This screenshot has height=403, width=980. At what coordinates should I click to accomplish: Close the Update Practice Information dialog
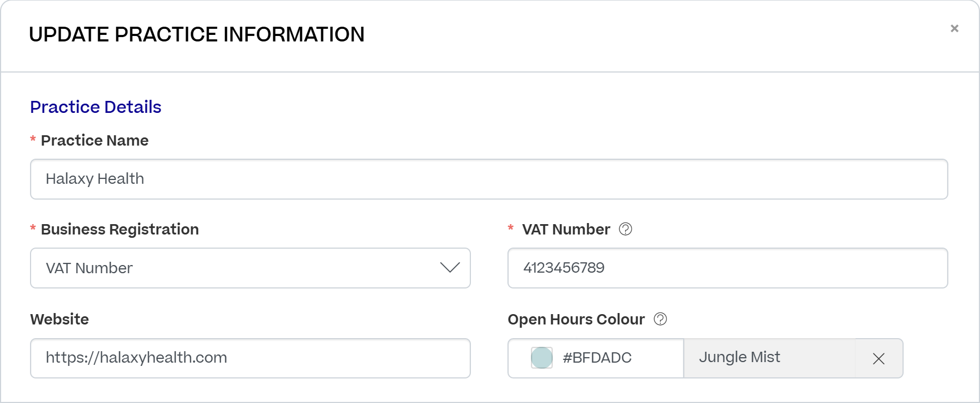954,28
